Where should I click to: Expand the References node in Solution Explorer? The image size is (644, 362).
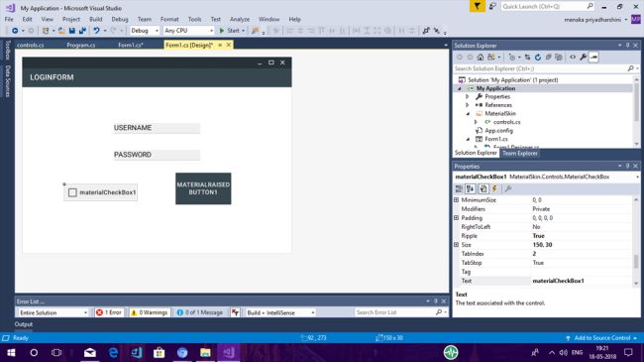click(x=468, y=105)
